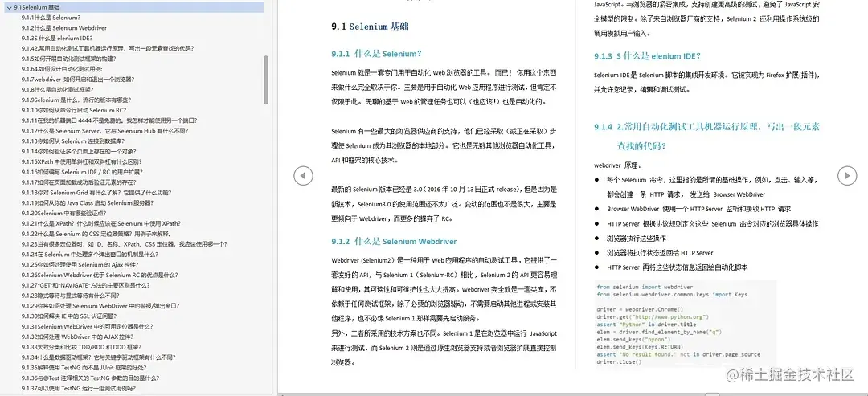868x396 pixels.
Task: Click the section heading 9.1.3 S 什么是 elenium IDE?
Action: click(x=648, y=56)
